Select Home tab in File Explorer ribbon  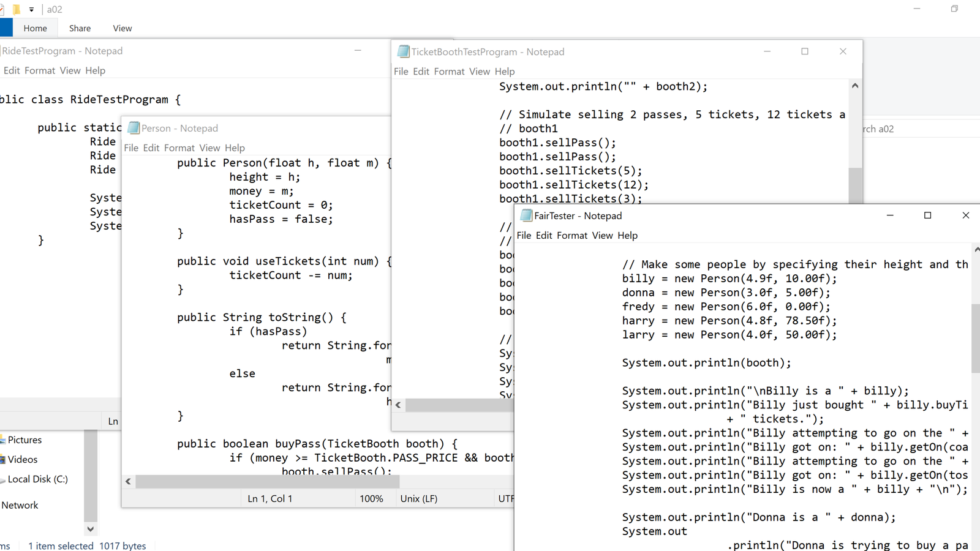pos(35,28)
